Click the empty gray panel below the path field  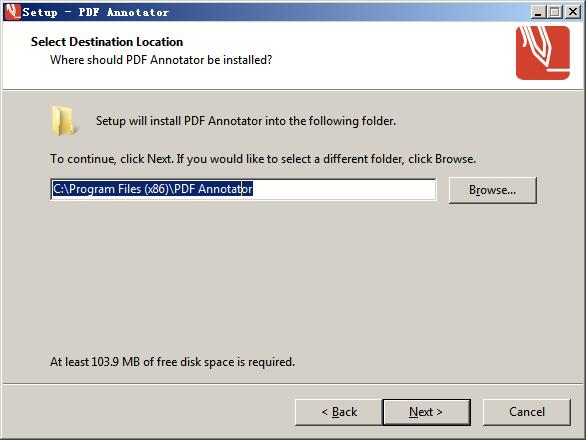click(x=292, y=277)
